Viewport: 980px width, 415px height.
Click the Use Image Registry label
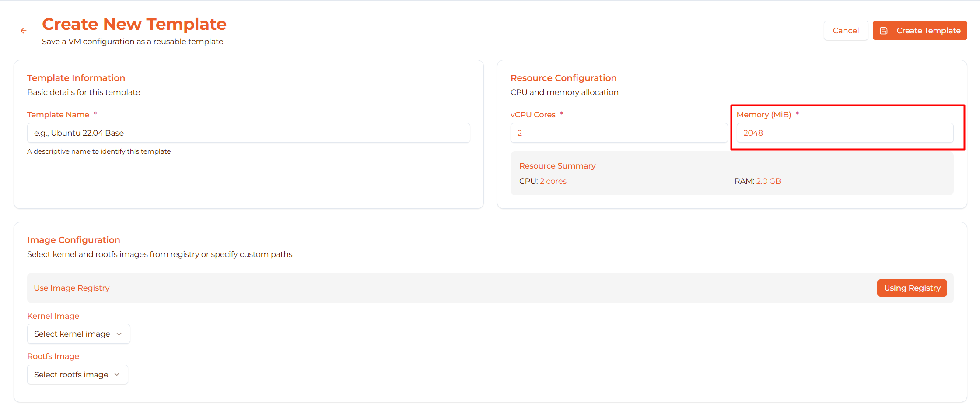[72, 288]
